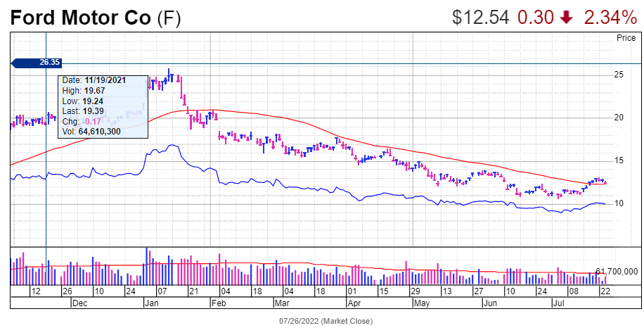Click the Dec month label
This screenshot has height=328, width=644.
tap(79, 304)
